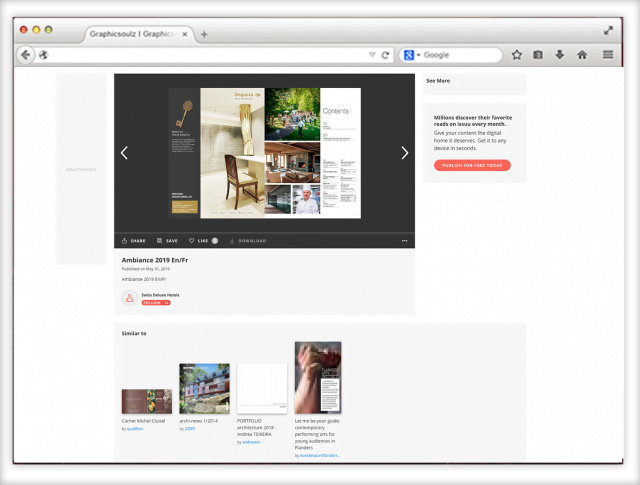Image resolution: width=640 pixels, height=485 pixels.
Task: Go to the browser home page icon
Action: tap(582, 55)
